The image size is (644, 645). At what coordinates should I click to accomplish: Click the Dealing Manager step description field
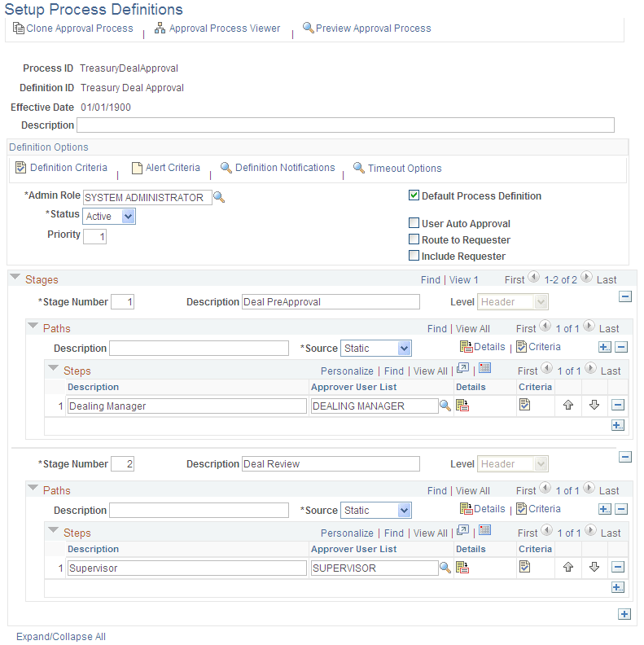[x=187, y=406]
